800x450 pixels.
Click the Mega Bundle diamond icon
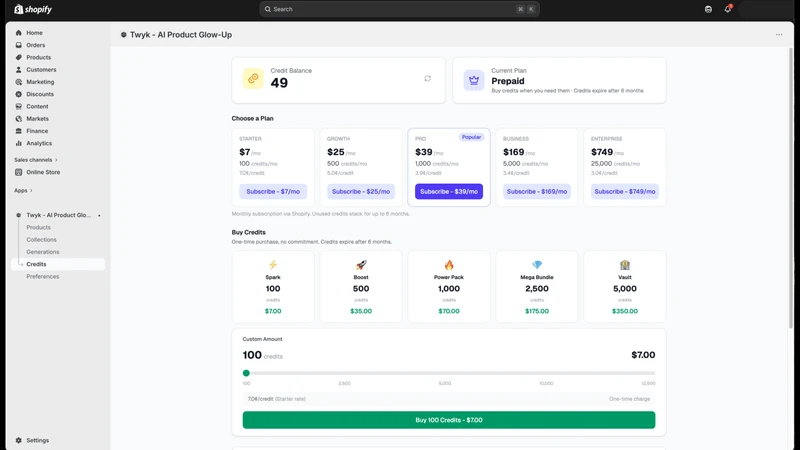point(537,265)
